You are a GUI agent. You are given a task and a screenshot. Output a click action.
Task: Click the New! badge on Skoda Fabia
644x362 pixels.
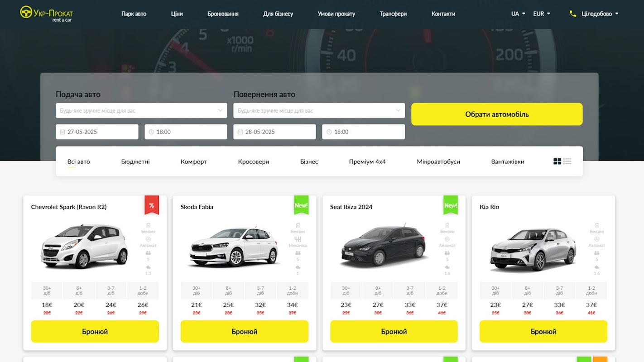(301, 205)
